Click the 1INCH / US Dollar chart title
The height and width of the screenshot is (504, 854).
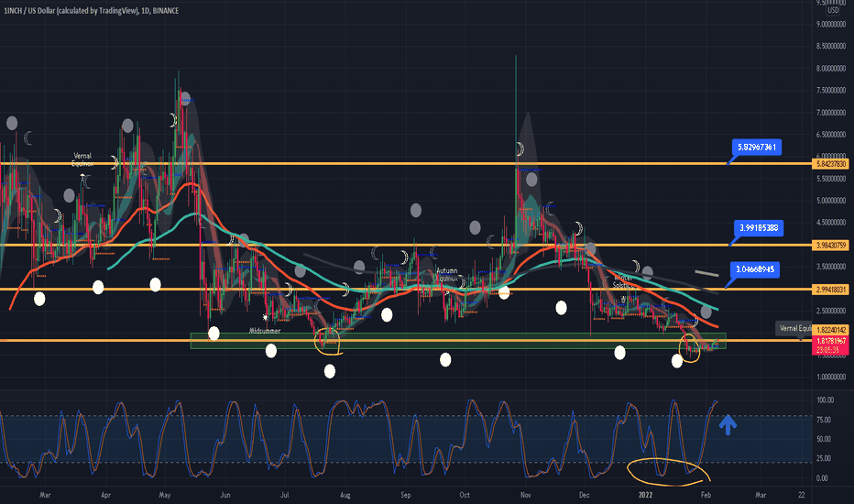[91, 10]
